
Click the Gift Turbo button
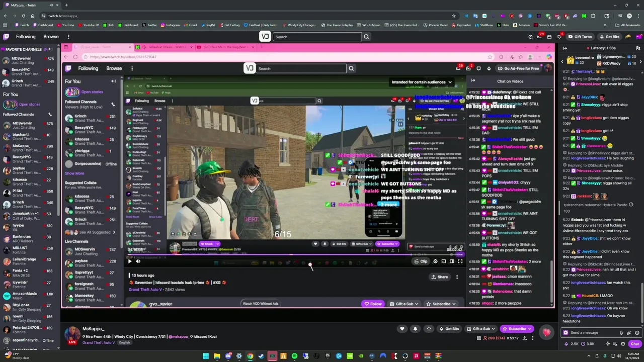click(580, 37)
